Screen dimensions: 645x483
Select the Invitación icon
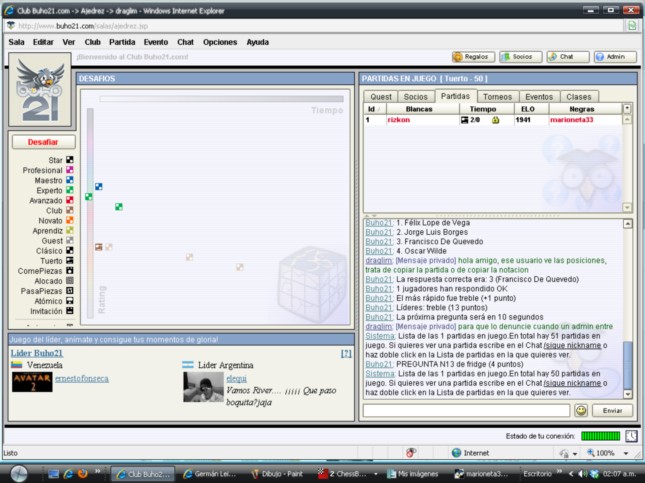pos(70,311)
